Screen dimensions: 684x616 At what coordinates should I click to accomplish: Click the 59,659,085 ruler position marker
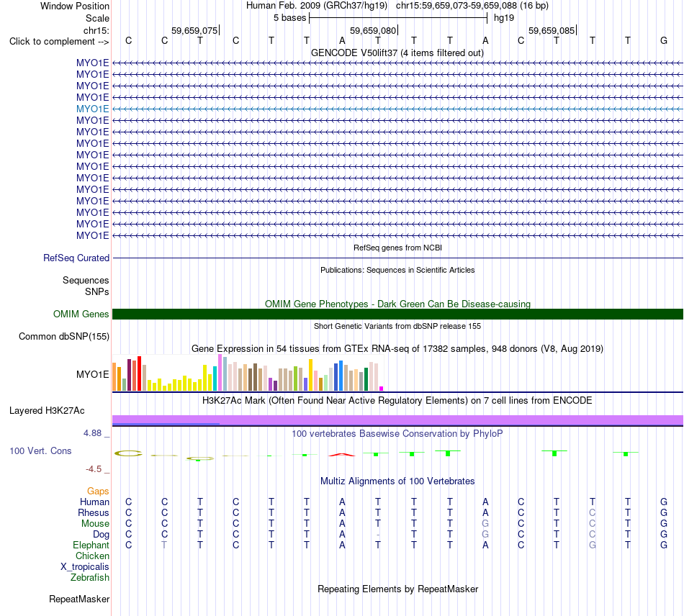(552, 30)
